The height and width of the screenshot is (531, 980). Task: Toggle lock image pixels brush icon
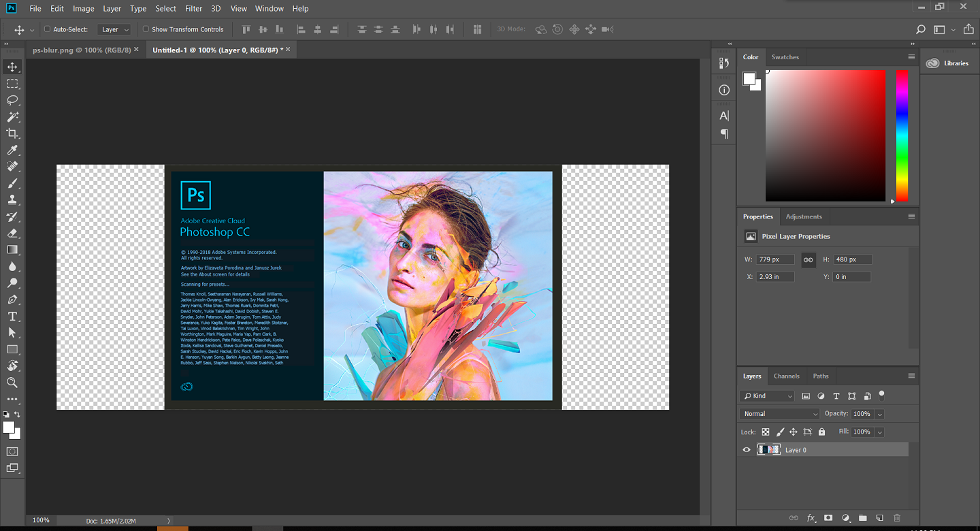(x=780, y=432)
